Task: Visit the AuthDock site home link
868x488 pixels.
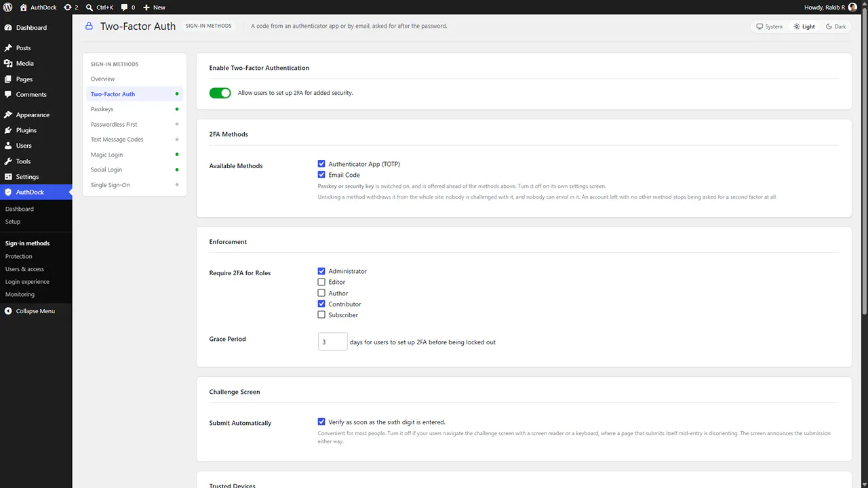Action: 38,7
